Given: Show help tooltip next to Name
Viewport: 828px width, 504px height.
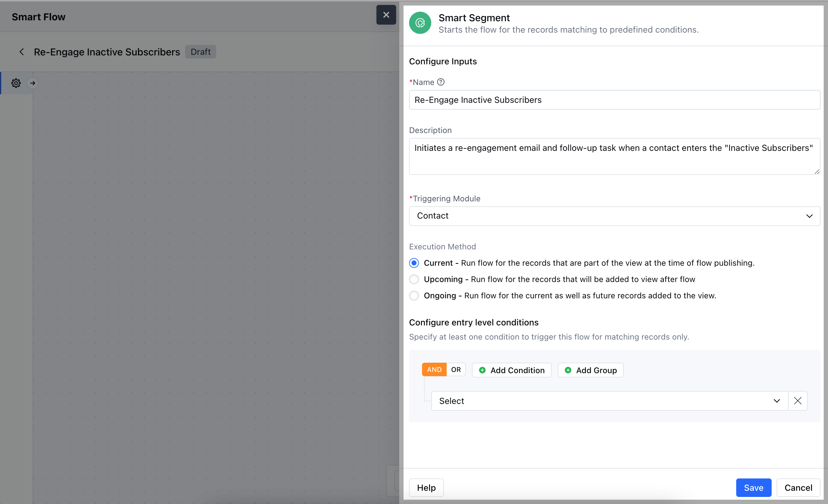Looking at the screenshot, I should coord(440,82).
